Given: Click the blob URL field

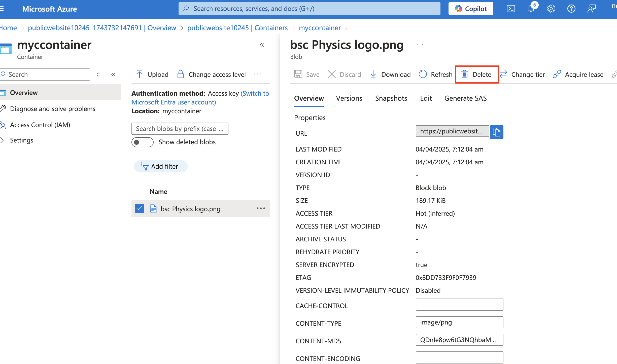Looking at the screenshot, I should 452,131.
